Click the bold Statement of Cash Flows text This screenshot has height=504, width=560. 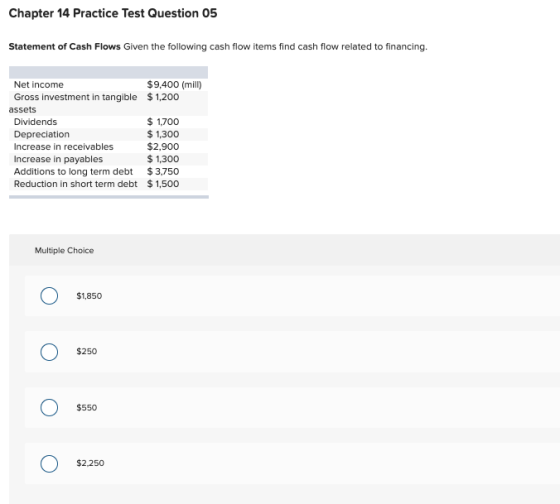65,47
